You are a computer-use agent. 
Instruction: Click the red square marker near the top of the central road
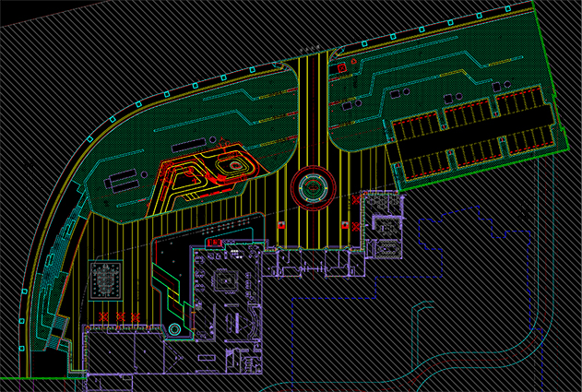point(341,68)
